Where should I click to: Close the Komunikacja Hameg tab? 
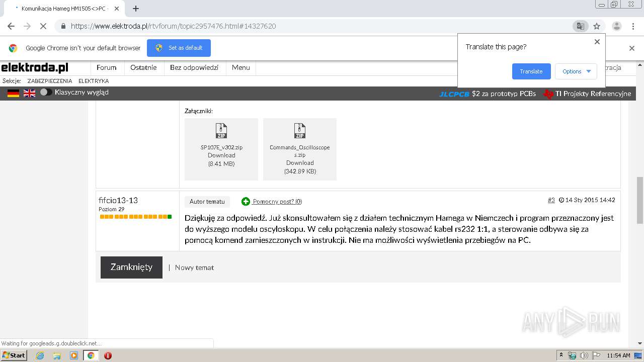[117, 9]
